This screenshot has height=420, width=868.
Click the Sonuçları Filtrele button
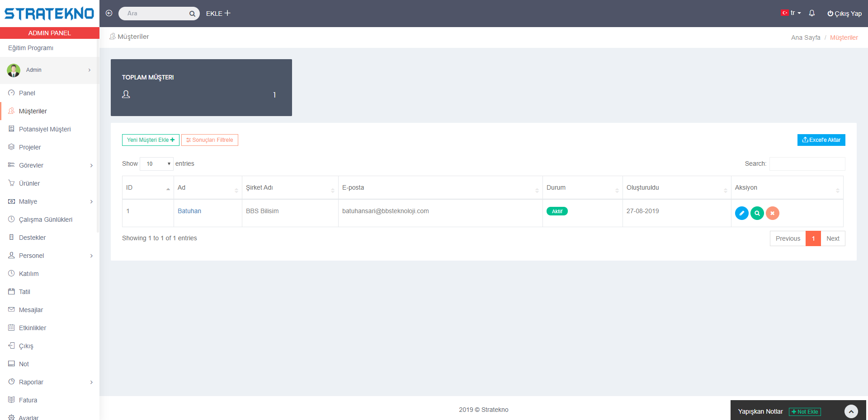point(210,140)
